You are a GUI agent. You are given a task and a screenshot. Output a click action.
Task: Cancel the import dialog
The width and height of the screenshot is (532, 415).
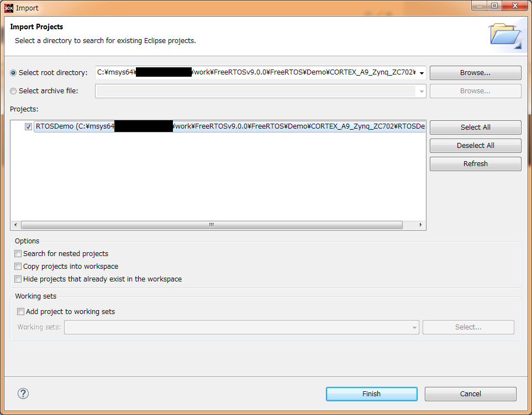tap(470, 393)
